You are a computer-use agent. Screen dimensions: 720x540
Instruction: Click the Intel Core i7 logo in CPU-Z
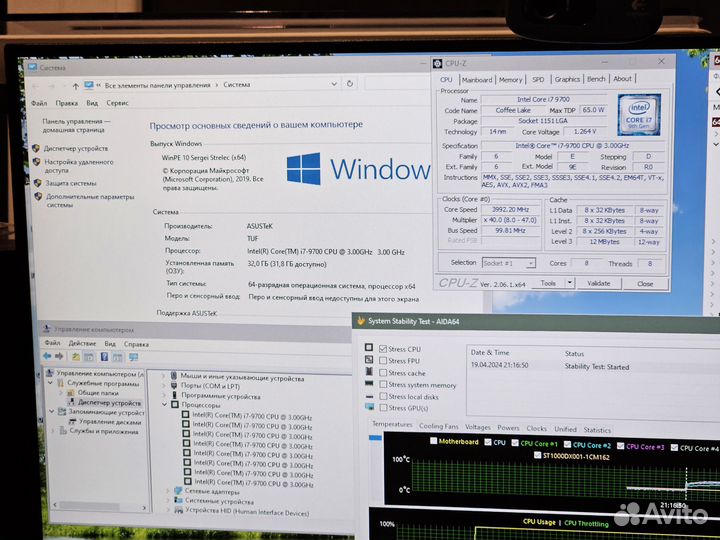639,115
